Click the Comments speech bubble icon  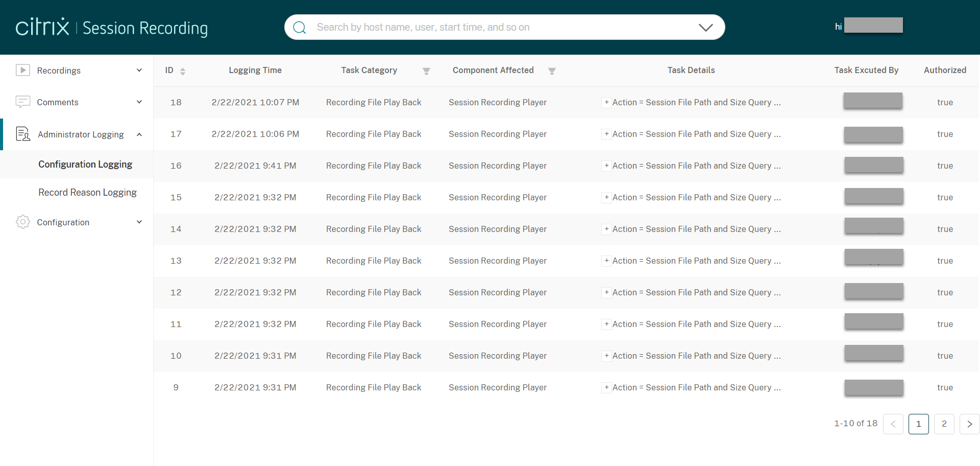pyautogui.click(x=23, y=102)
